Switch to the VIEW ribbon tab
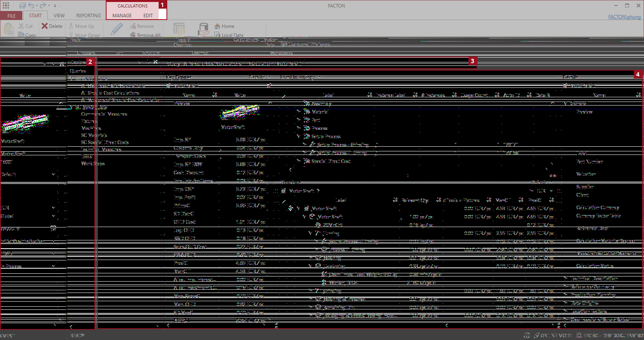Image resolution: width=644 pixels, height=340 pixels. 59,16
